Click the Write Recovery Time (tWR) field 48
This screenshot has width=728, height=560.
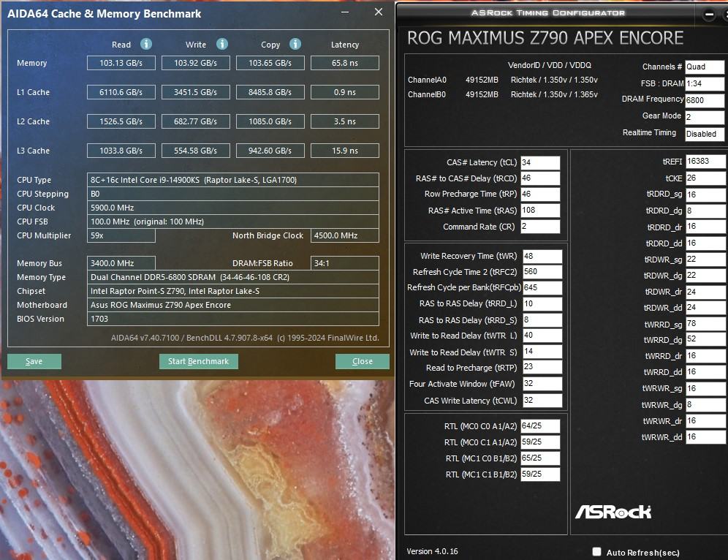542,257
